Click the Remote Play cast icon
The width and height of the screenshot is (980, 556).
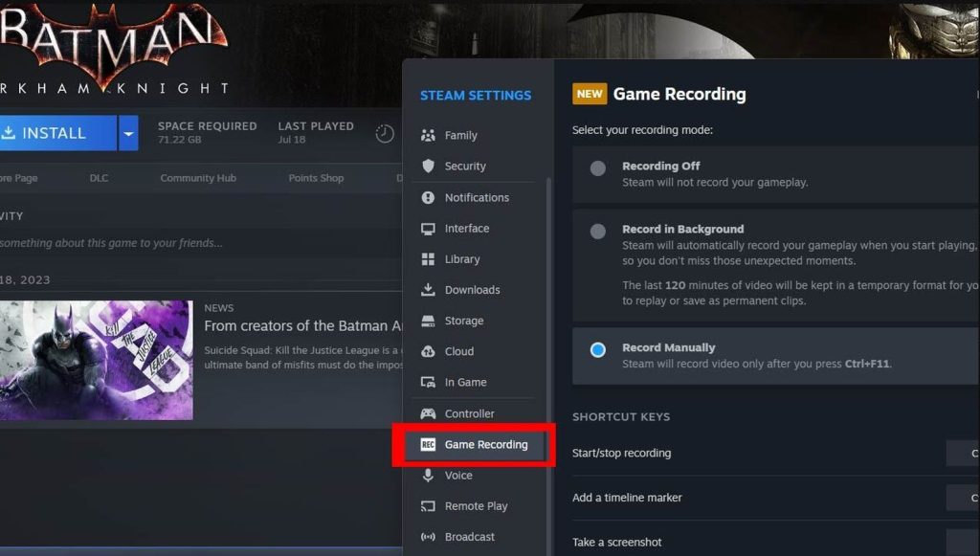pos(428,506)
